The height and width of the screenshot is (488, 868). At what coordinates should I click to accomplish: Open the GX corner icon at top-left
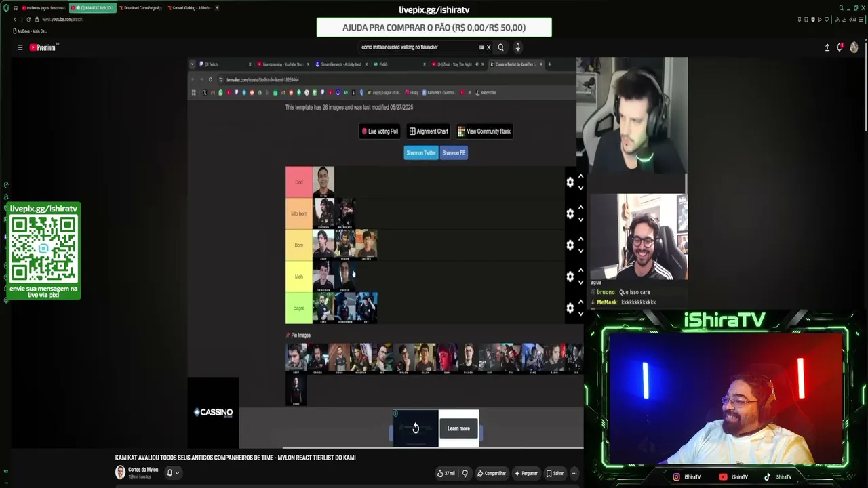(6, 8)
